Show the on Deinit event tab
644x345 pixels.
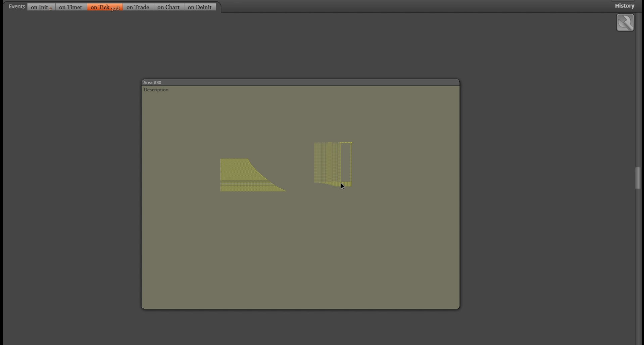tap(200, 7)
